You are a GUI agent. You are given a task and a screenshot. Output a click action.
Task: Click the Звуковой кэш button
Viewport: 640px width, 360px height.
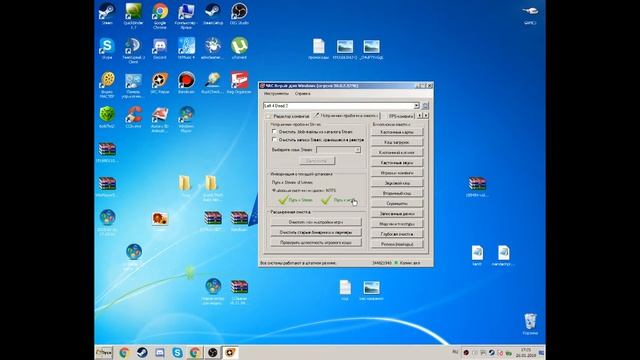click(397, 183)
